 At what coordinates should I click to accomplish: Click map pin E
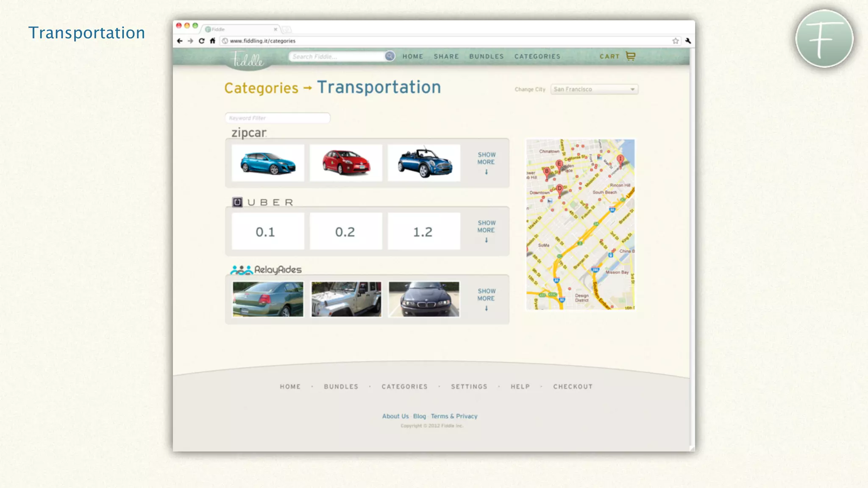[559, 165]
